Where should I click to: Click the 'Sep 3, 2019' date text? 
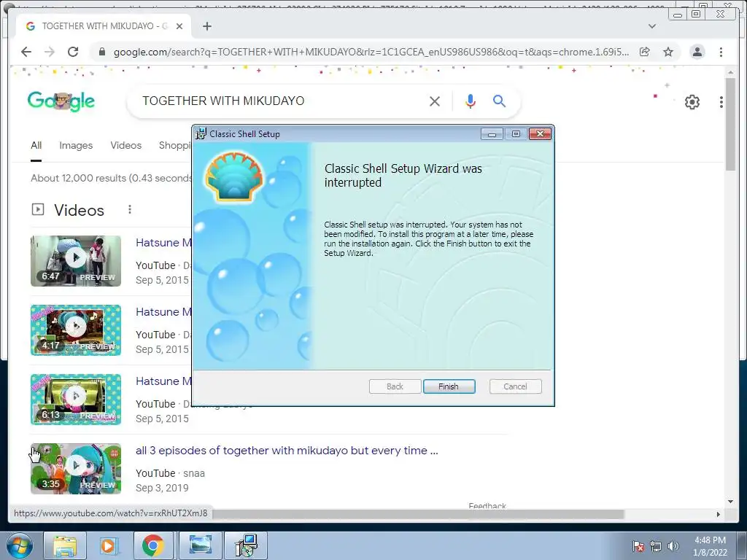162,488
